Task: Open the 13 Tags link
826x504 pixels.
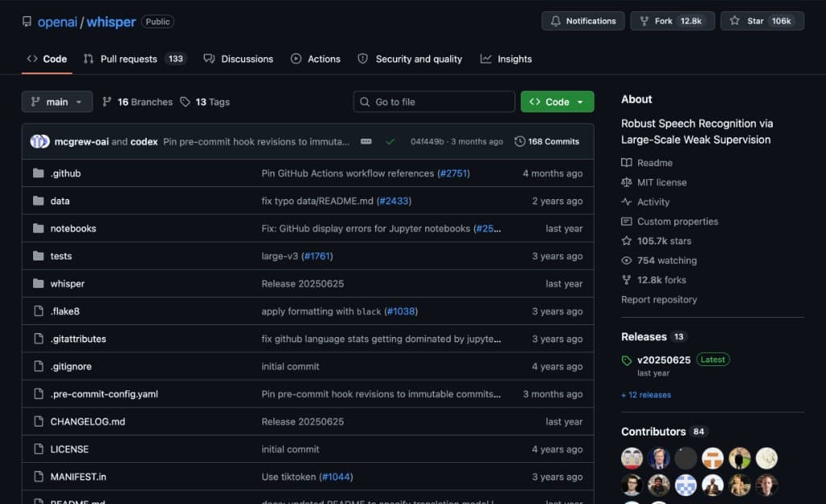Action: [206, 102]
